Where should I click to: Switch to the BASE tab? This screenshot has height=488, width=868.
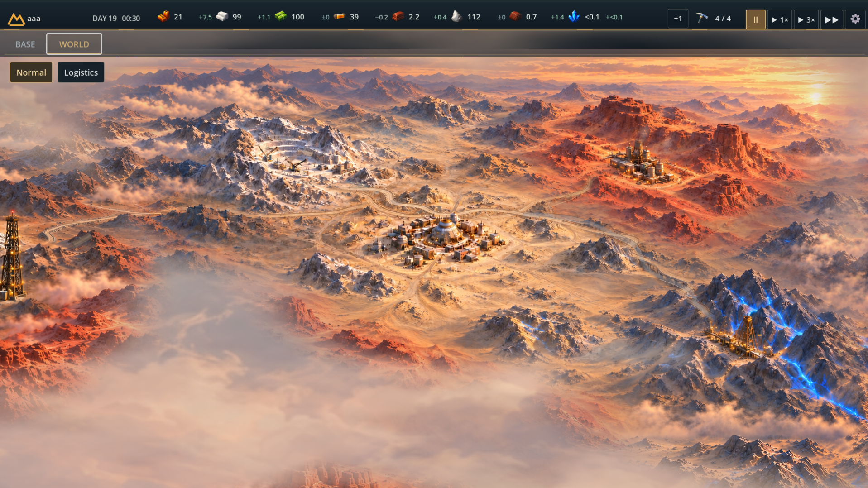(x=25, y=44)
